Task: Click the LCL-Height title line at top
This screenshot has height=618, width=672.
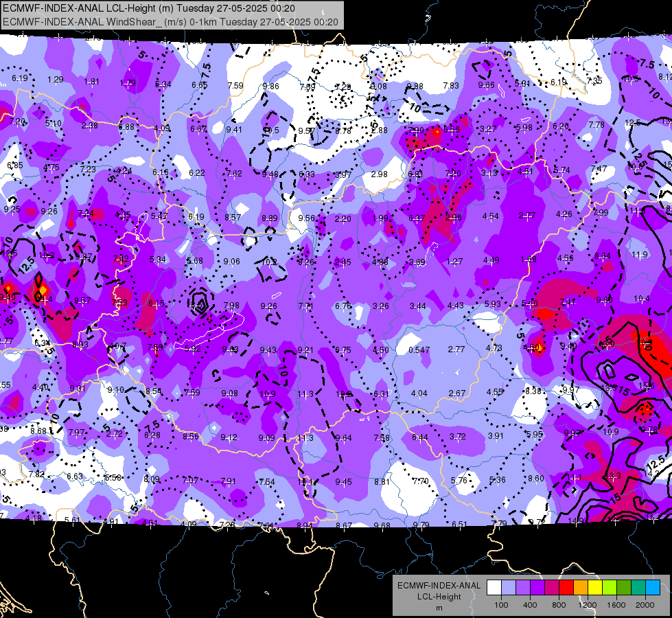Action: tap(149, 8)
